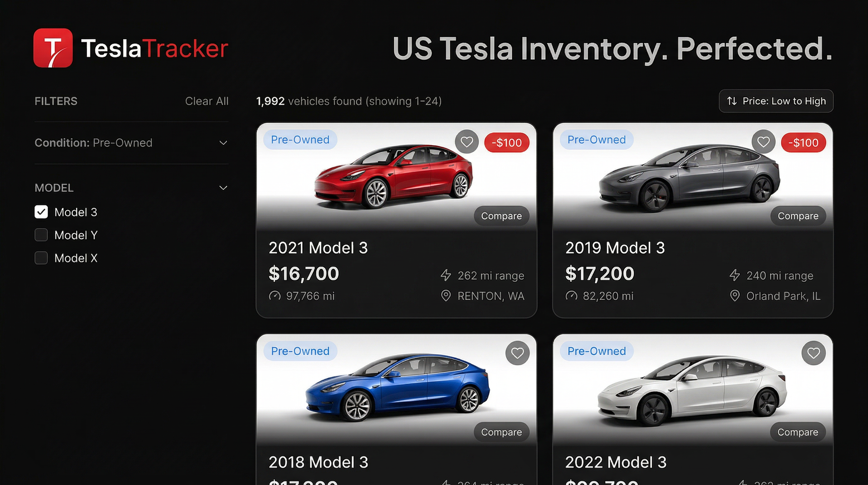868x485 pixels.
Task: Click the location pin icon beside RENTON, WA
Action: [445, 296]
